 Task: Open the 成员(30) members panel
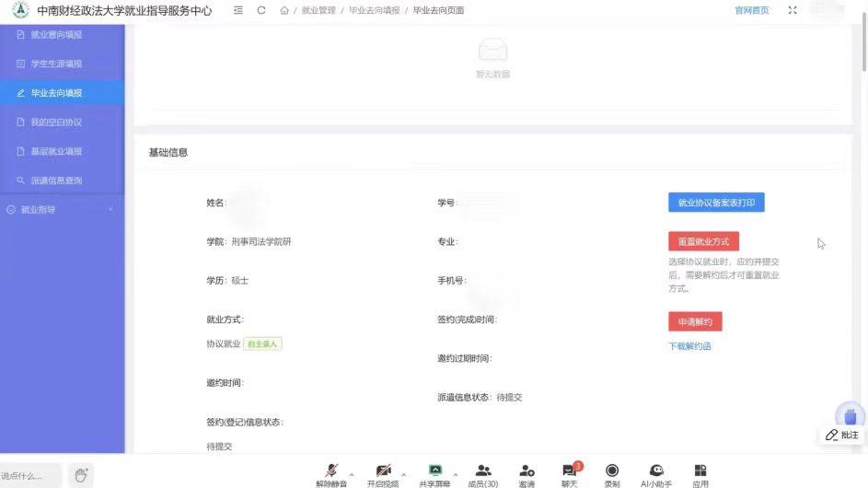point(482,475)
